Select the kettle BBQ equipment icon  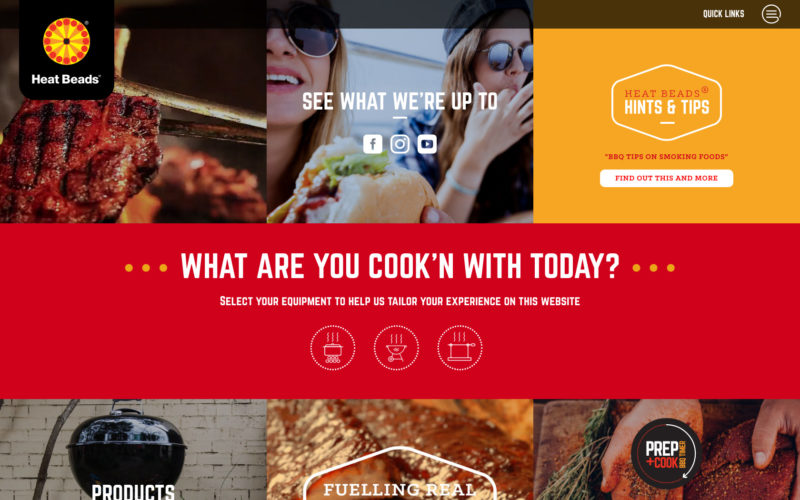coord(396,347)
